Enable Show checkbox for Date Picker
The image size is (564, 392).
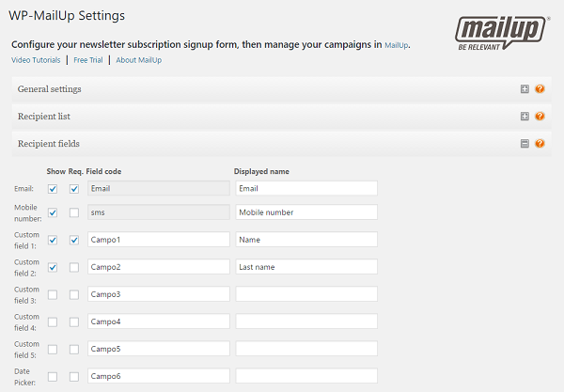click(x=53, y=377)
